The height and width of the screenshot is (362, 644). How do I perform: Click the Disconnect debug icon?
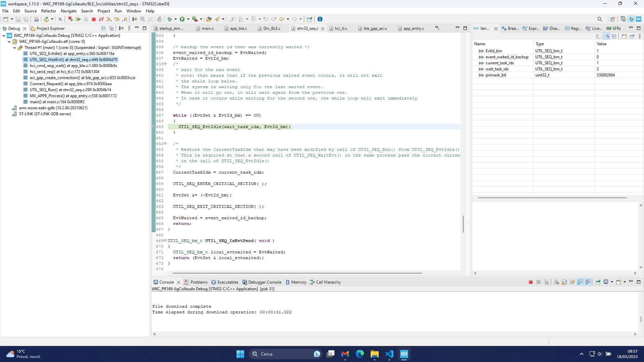pyautogui.click(x=101, y=19)
